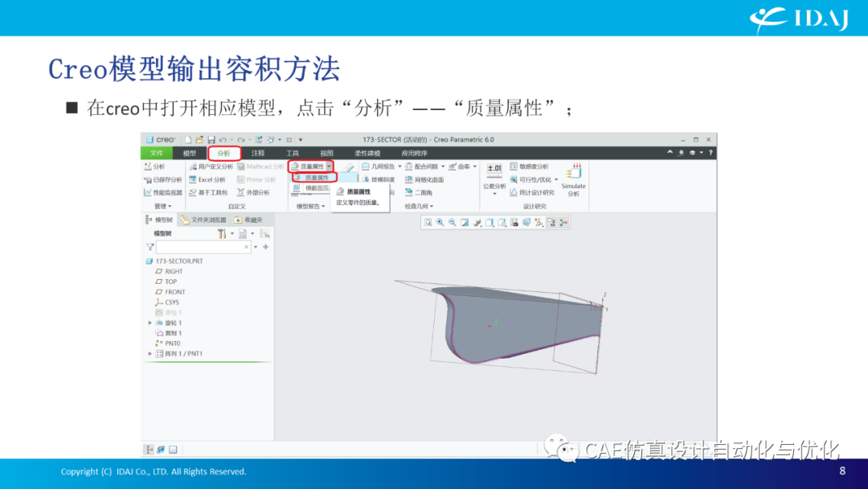868x489 pixels.
Task: Launch Simulate 分析 from the ribbon
Action: [x=574, y=180]
